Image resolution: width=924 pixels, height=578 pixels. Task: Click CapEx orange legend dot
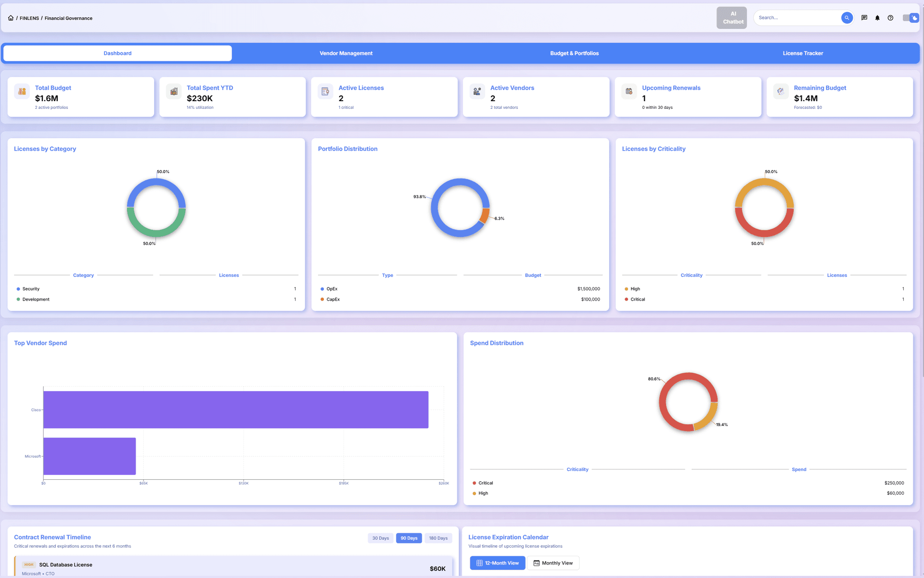(x=322, y=300)
